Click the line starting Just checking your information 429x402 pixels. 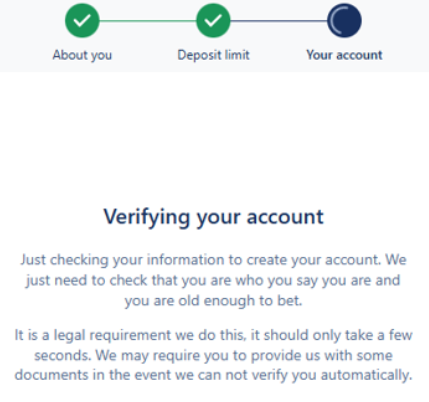tap(213, 260)
